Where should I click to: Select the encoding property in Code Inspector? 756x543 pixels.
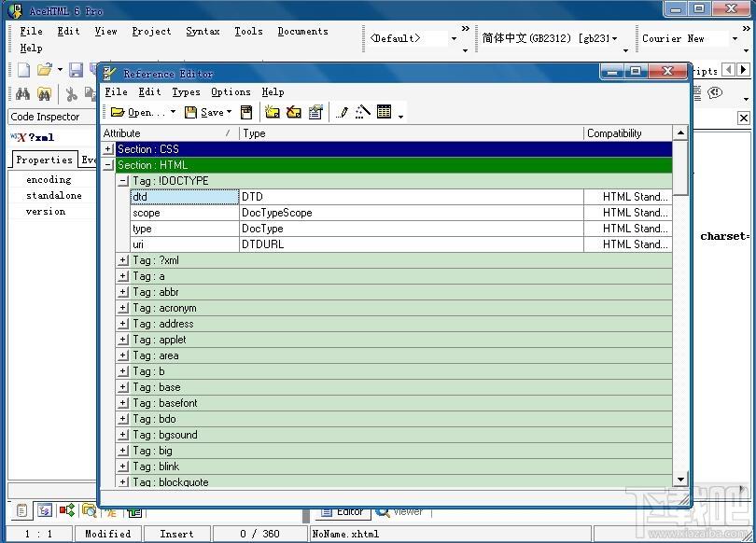[49, 180]
